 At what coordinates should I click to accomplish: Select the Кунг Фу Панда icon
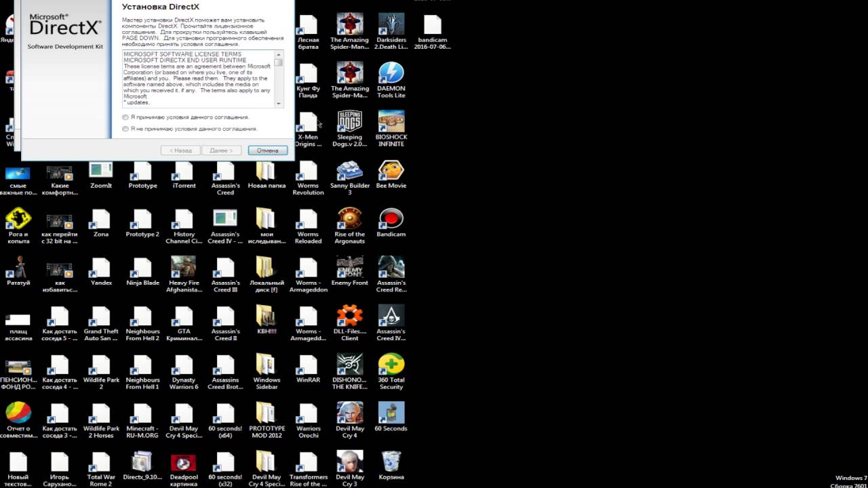coord(308,80)
